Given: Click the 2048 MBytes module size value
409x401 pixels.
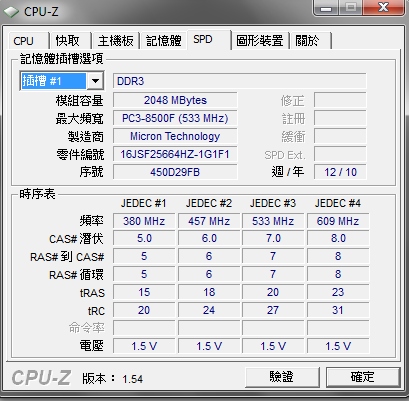Looking at the screenshot, I should pos(175,100).
